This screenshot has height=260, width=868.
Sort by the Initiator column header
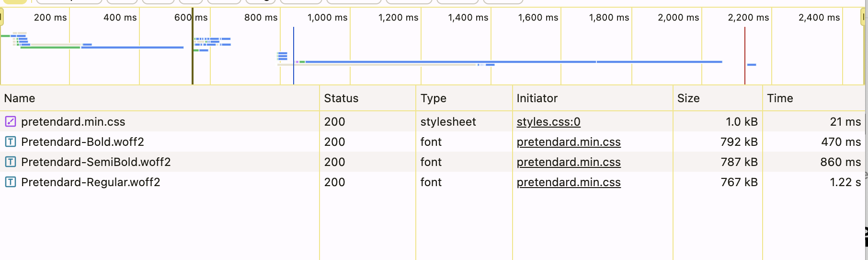(x=593, y=98)
